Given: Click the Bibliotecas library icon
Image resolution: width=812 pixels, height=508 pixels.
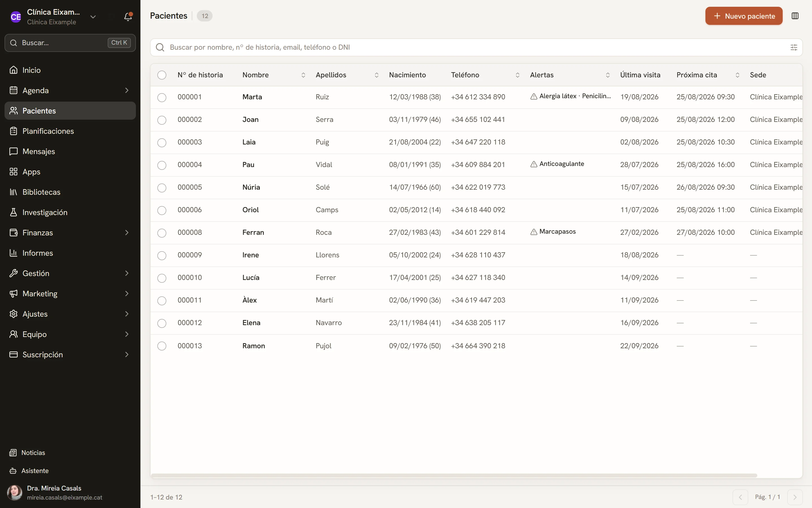Looking at the screenshot, I should click(14, 192).
